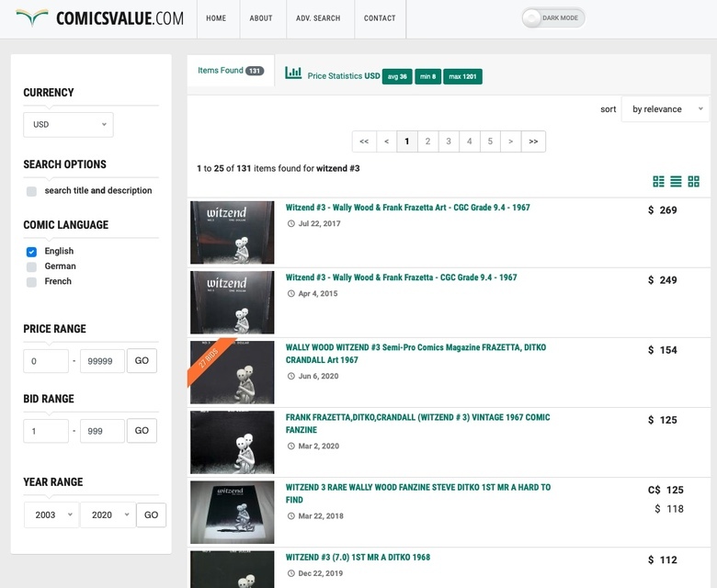Click current page 1 button

tap(407, 141)
